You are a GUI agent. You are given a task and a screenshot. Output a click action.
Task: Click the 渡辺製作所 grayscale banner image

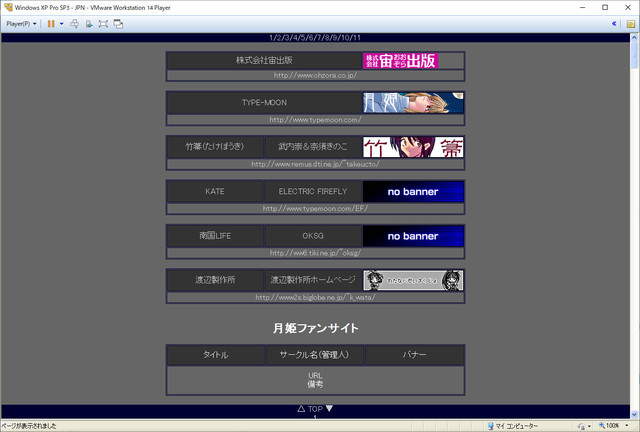pos(413,280)
